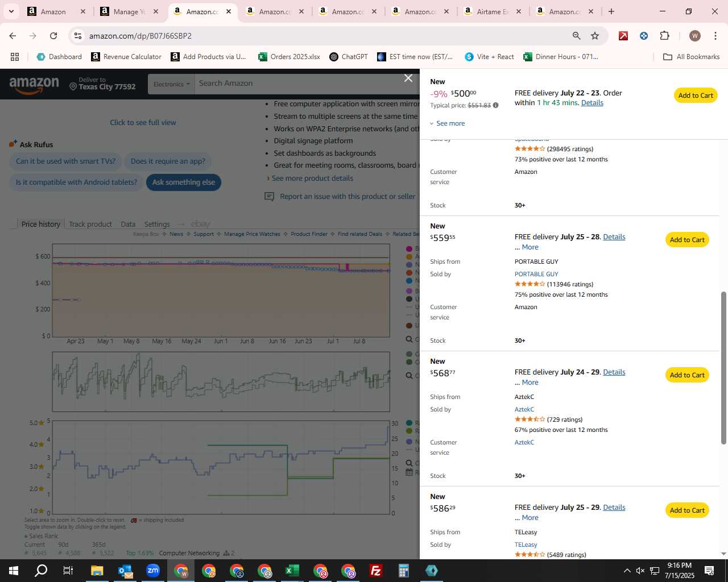Open the TELeasy seller link

(x=526, y=544)
